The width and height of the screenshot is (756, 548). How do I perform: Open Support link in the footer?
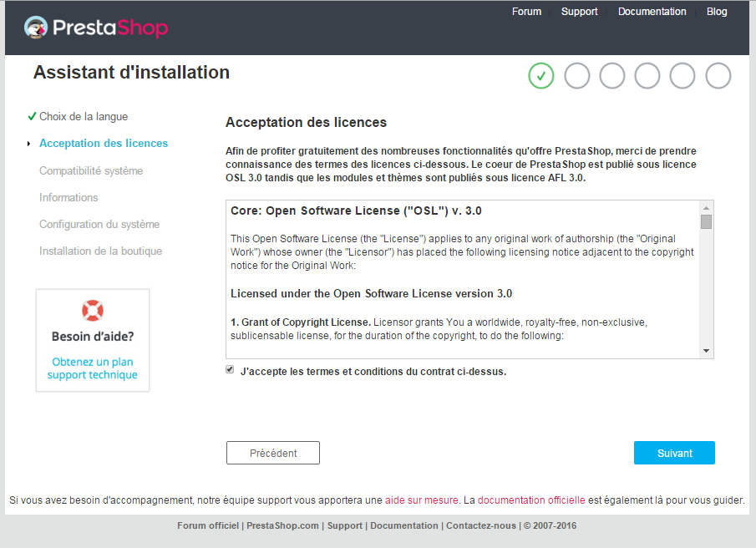coord(345,525)
